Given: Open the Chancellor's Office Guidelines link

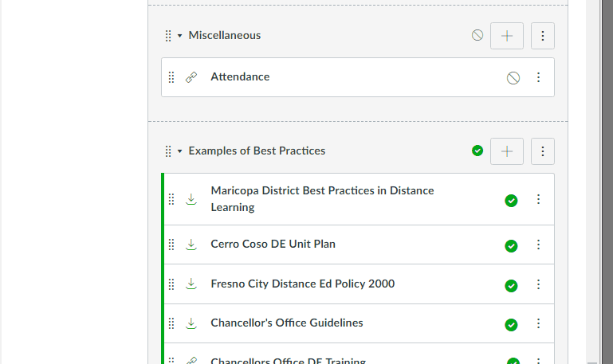Looking at the screenshot, I should (287, 323).
